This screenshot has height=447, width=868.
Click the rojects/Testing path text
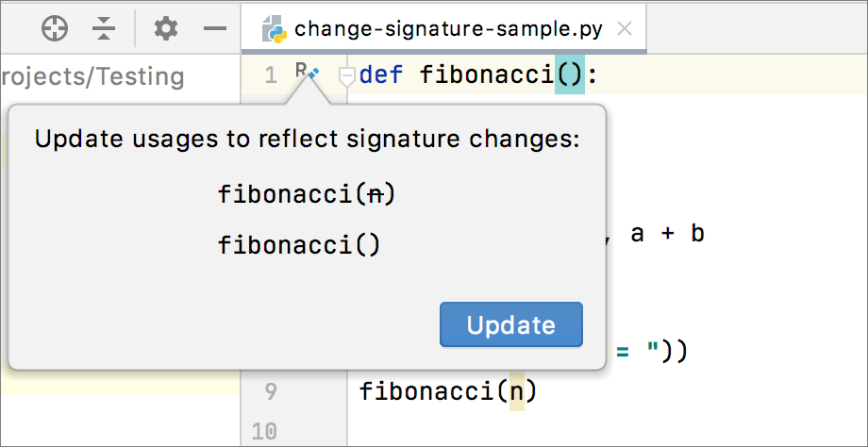coord(92,76)
